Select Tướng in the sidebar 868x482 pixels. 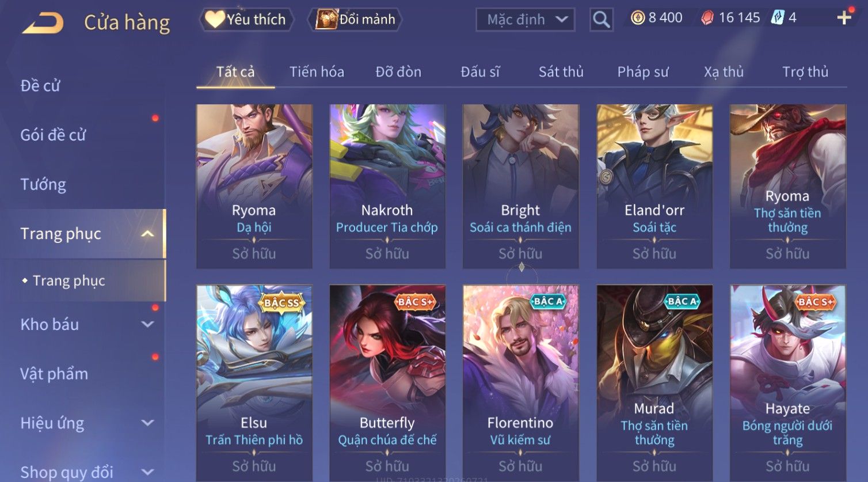coord(43,184)
